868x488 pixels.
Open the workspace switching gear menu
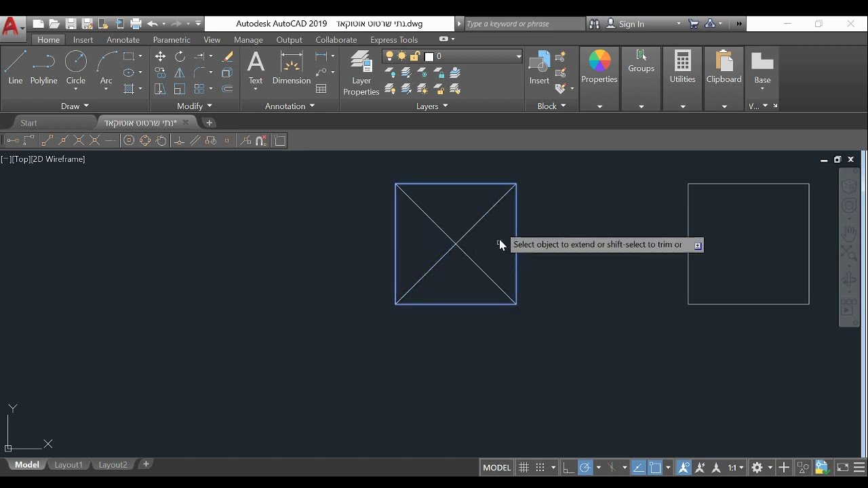(757, 468)
